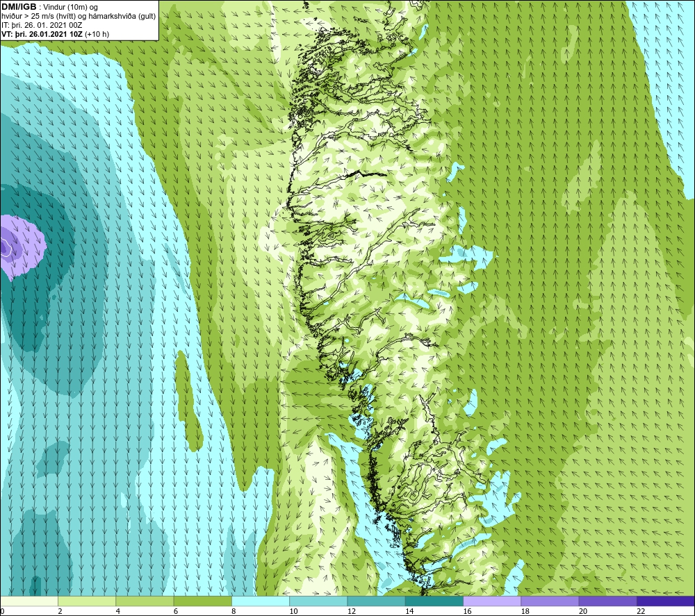Click the scale label '16'
The height and width of the screenshot is (616, 695).
coord(468,611)
